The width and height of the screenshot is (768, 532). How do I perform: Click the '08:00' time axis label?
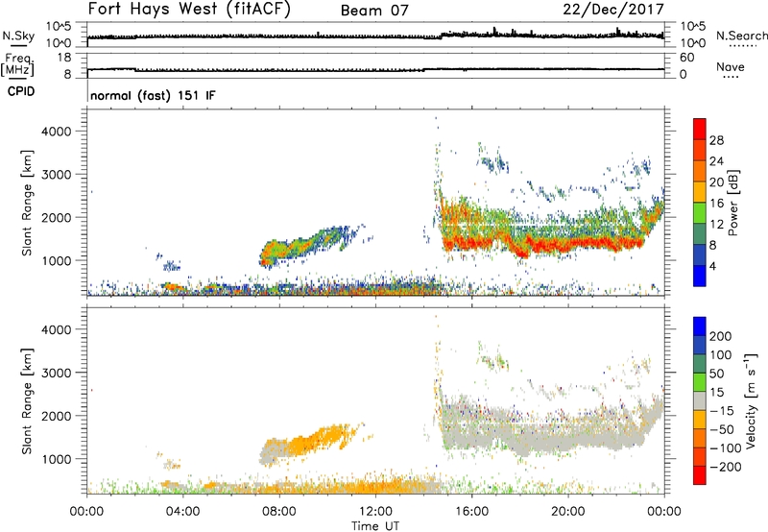279,512
